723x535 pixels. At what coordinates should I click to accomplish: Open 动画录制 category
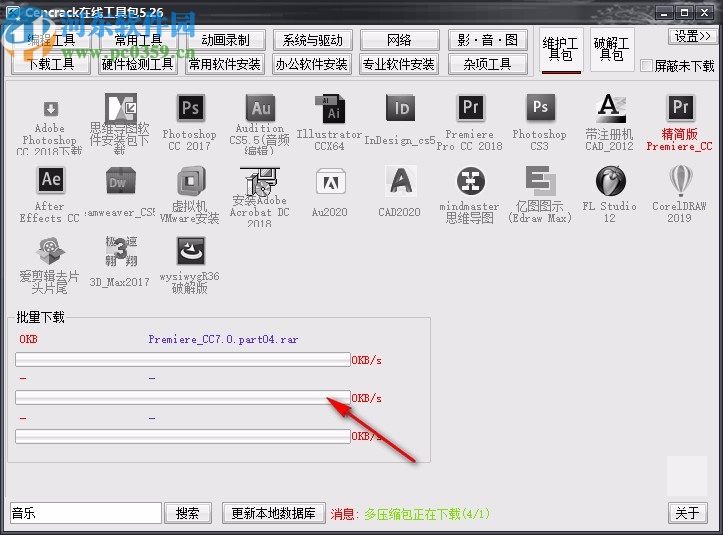pyautogui.click(x=225, y=40)
